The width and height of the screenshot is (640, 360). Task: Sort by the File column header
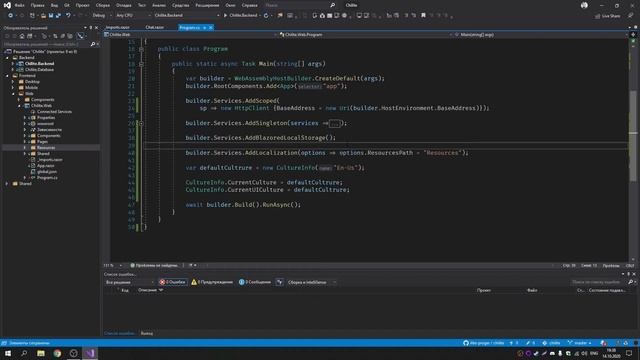pos(532,290)
